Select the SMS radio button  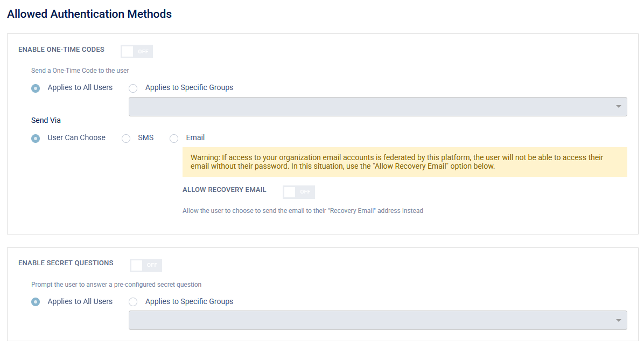(x=126, y=138)
